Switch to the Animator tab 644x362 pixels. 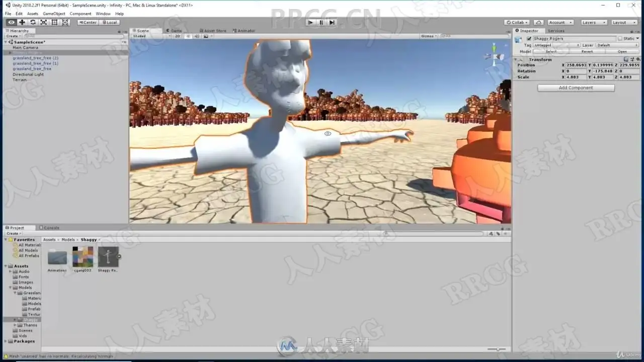(244, 31)
